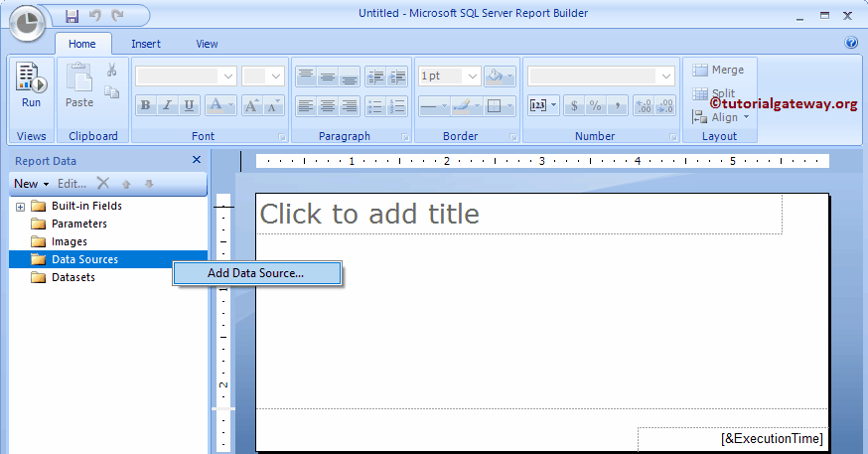
Task: Click the Move Down arrow in Report Data
Action: click(x=149, y=184)
